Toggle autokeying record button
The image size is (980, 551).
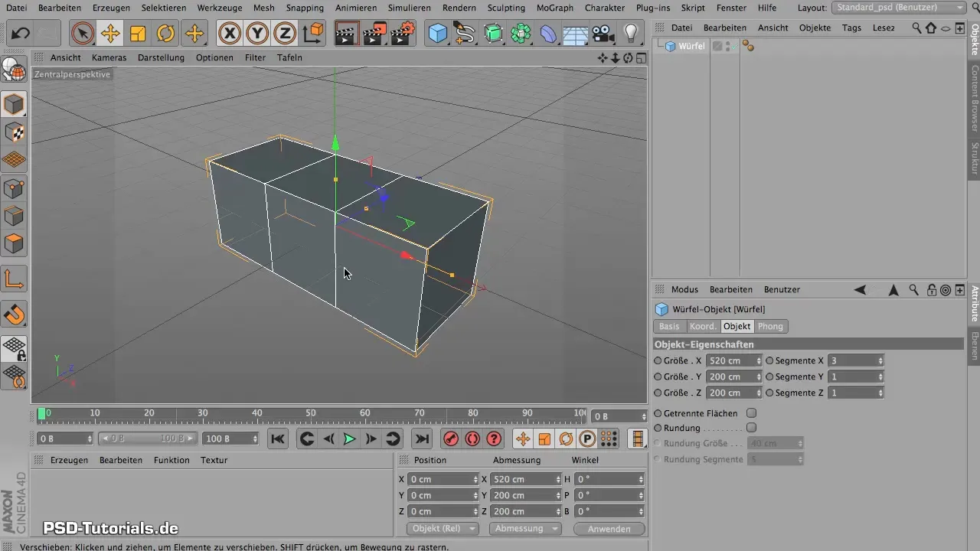click(472, 439)
